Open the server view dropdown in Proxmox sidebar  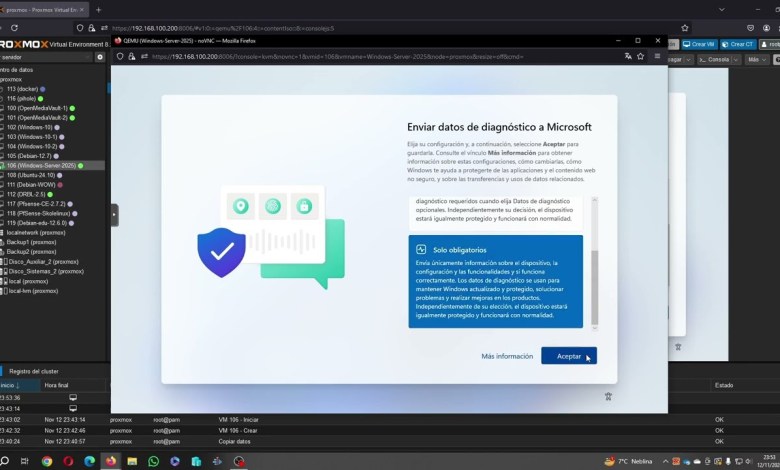click(46, 57)
